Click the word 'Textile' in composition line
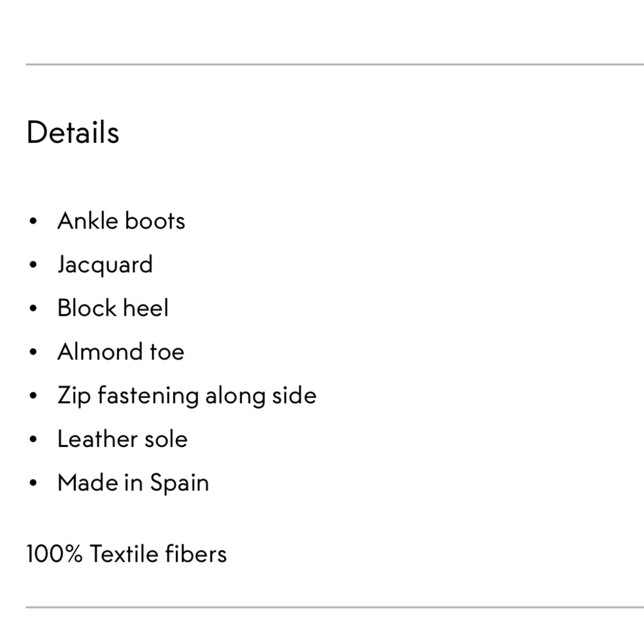Viewport: 644px width, 644px height. pyautogui.click(x=124, y=554)
